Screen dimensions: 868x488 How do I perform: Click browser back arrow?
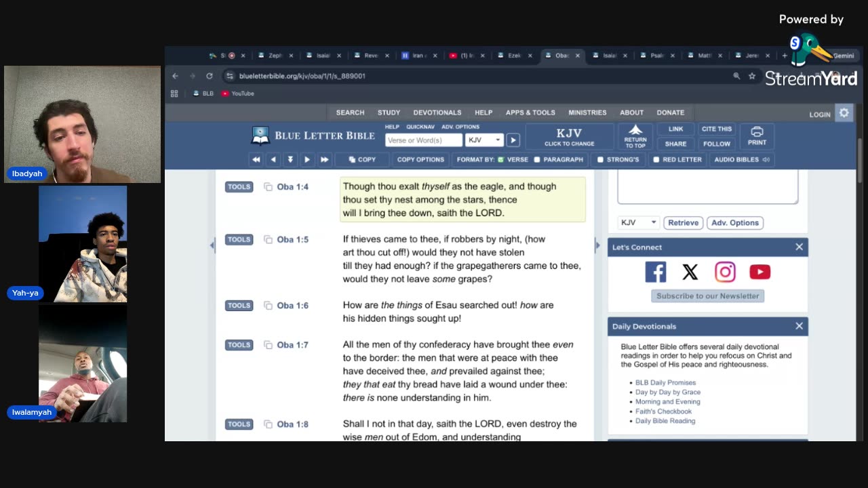click(x=175, y=76)
